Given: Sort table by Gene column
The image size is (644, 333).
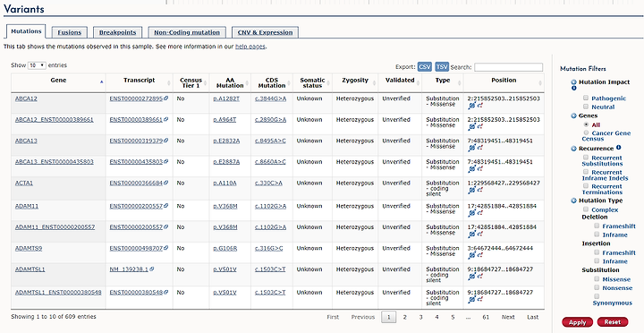Looking at the screenshot, I should coord(58,82).
